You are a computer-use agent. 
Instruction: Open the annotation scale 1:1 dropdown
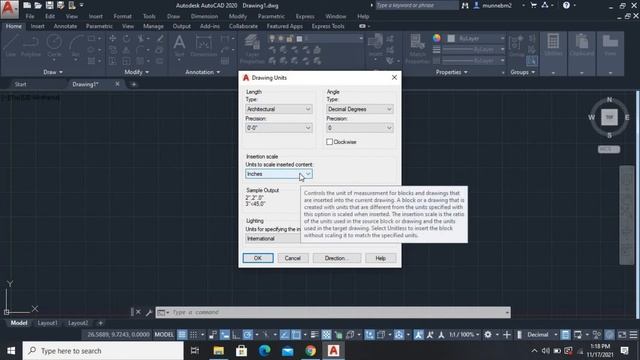[464, 335]
